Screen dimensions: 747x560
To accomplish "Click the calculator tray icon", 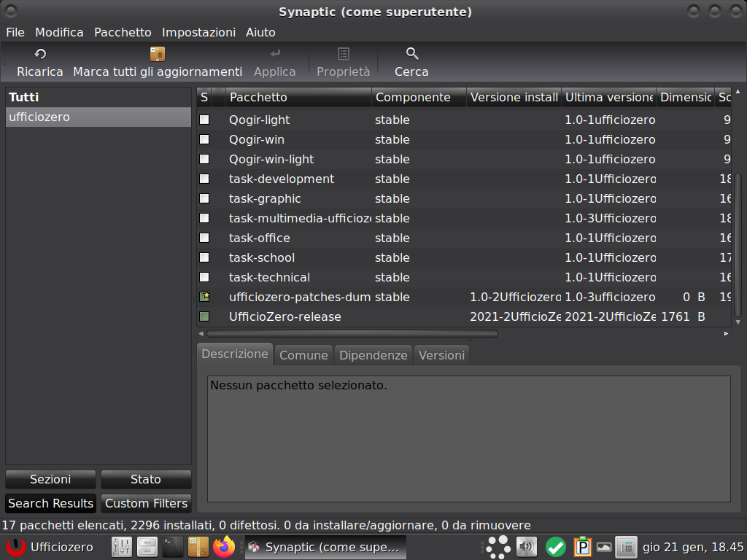I will pos(626,547).
